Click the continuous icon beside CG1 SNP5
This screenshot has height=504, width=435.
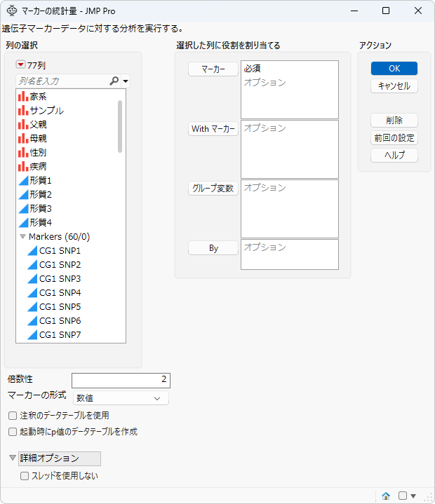pos(32,306)
